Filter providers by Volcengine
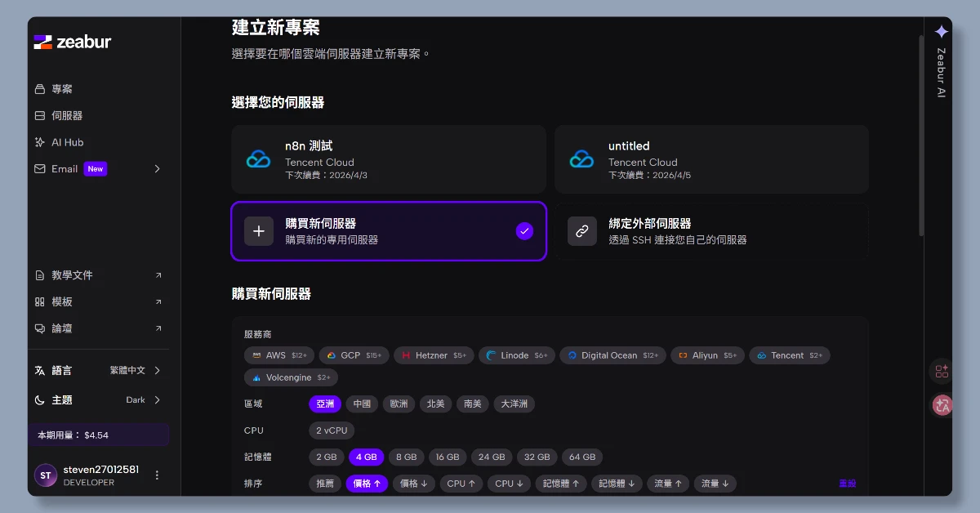This screenshot has height=513, width=980. (291, 377)
